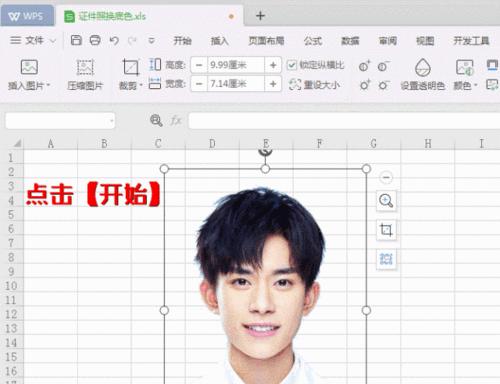Toggle the 锁定纵横比 lock aspect ratio checkbox
Image resolution: width=500 pixels, height=384 pixels.
[292, 65]
